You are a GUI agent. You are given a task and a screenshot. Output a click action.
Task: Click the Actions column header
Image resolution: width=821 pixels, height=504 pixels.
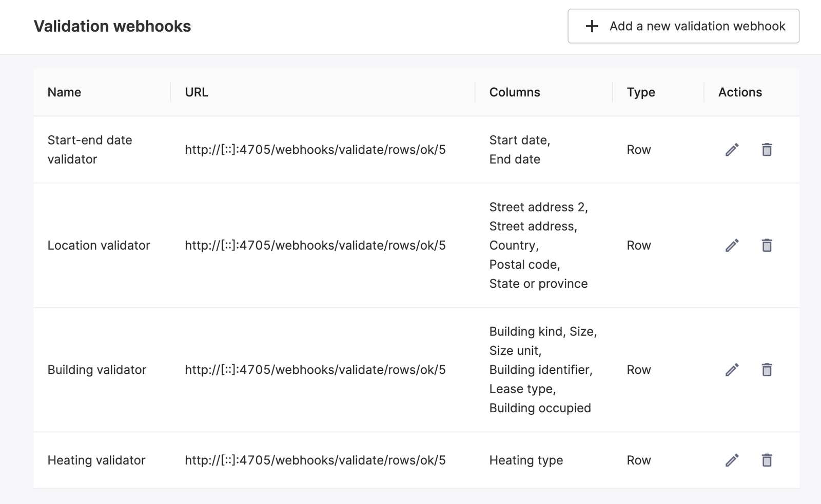[739, 92]
